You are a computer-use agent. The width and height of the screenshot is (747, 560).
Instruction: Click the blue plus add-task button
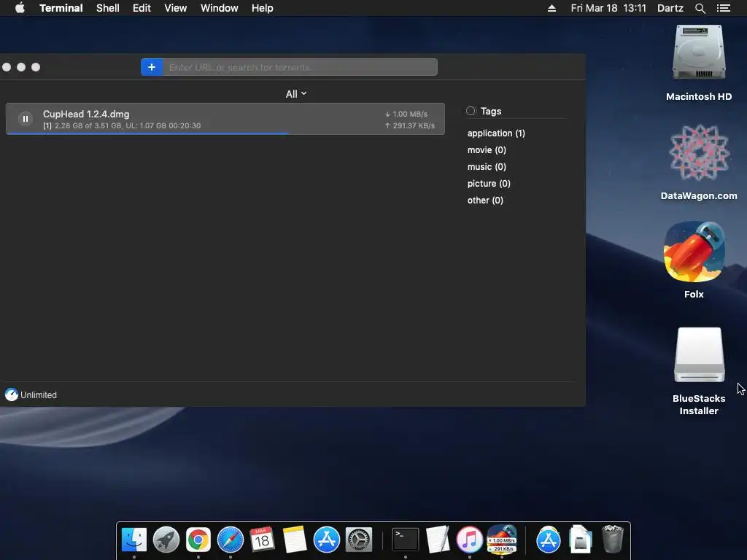click(x=152, y=67)
